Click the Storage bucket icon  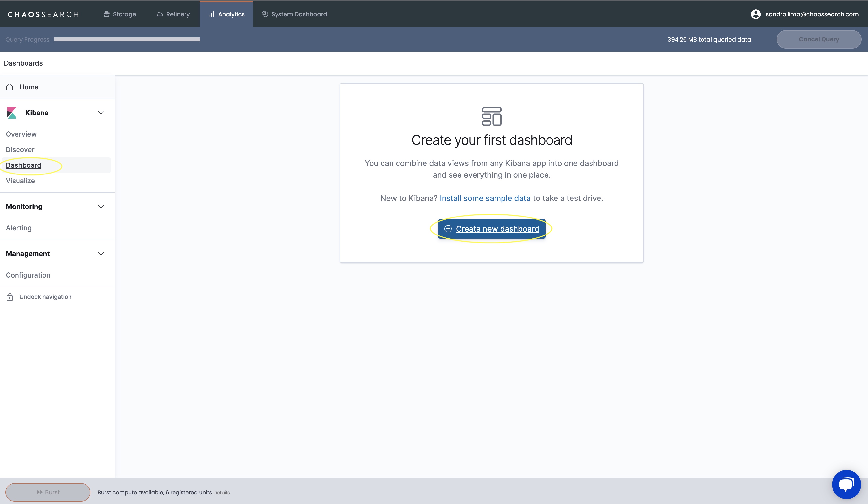pos(107,14)
